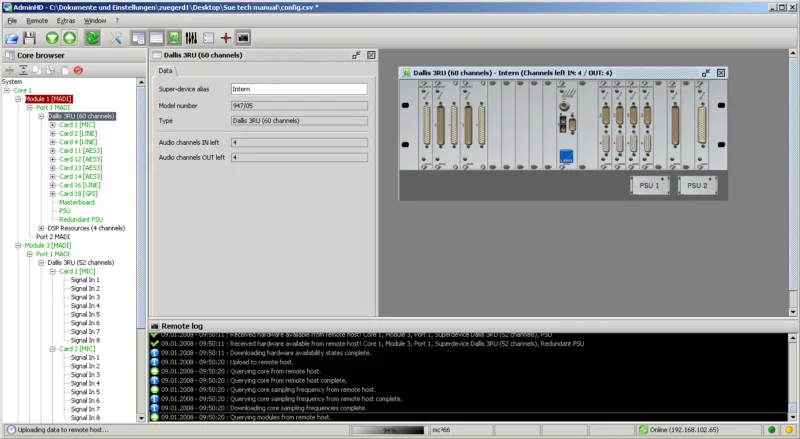Open the ? help menu
The width and height of the screenshot is (800, 439).
(x=117, y=21)
